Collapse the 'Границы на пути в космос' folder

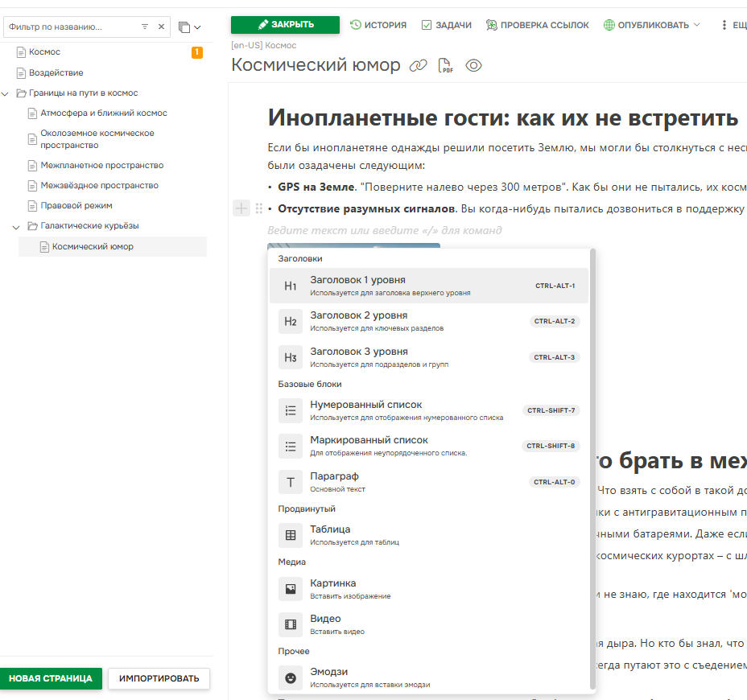[6, 93]
